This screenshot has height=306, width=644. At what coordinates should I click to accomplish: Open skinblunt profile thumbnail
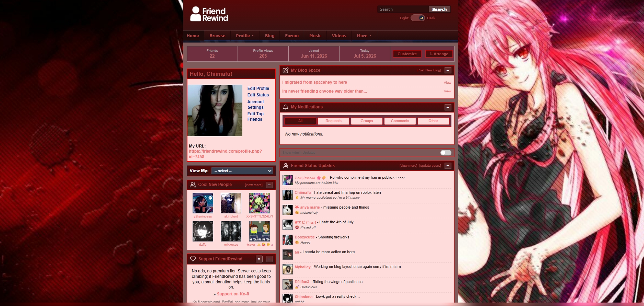click(231, 203)
